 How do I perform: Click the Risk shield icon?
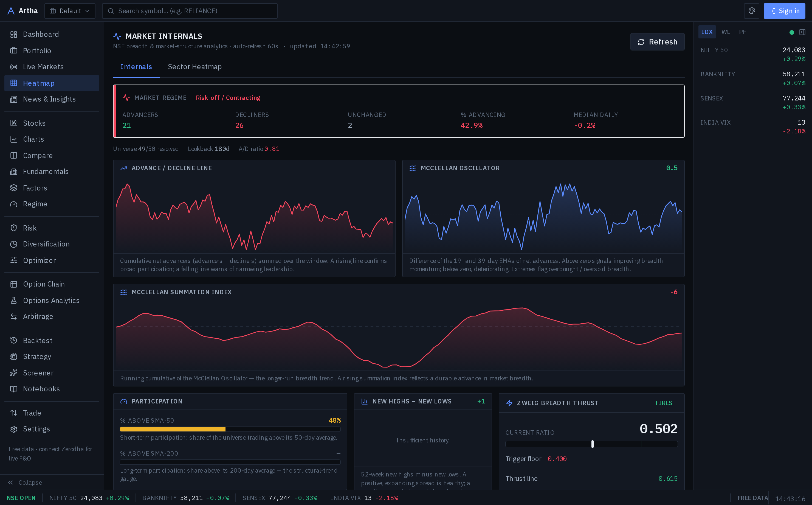point(14,228)
